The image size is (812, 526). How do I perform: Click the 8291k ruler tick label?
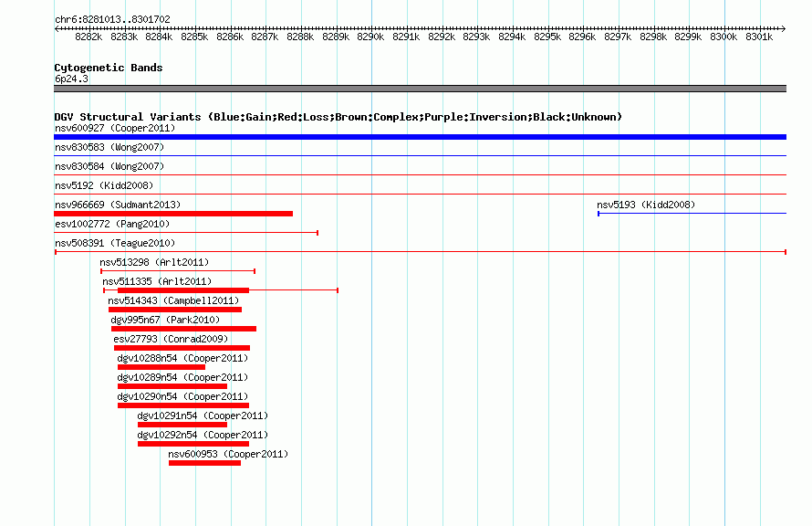(x=406, y=37)
